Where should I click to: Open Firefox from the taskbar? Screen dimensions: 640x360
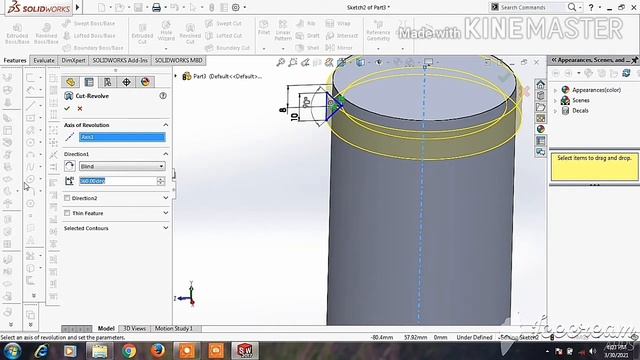point(158,351)
